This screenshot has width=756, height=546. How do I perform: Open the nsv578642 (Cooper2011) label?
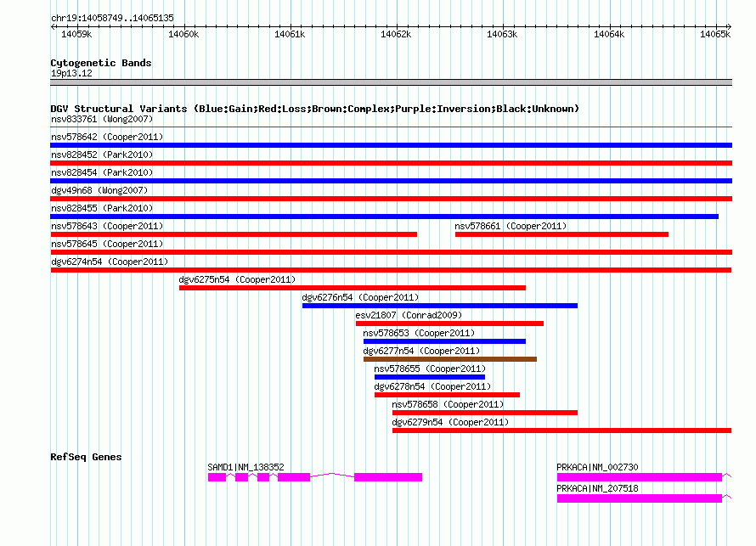[x=107, y=137]
